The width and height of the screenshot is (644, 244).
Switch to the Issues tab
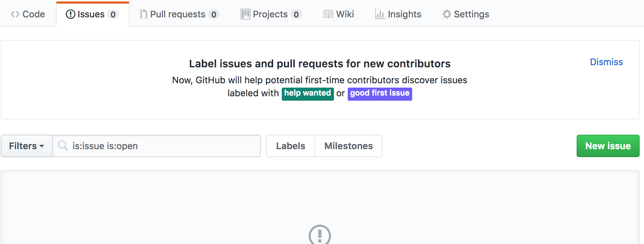(93, 14)
